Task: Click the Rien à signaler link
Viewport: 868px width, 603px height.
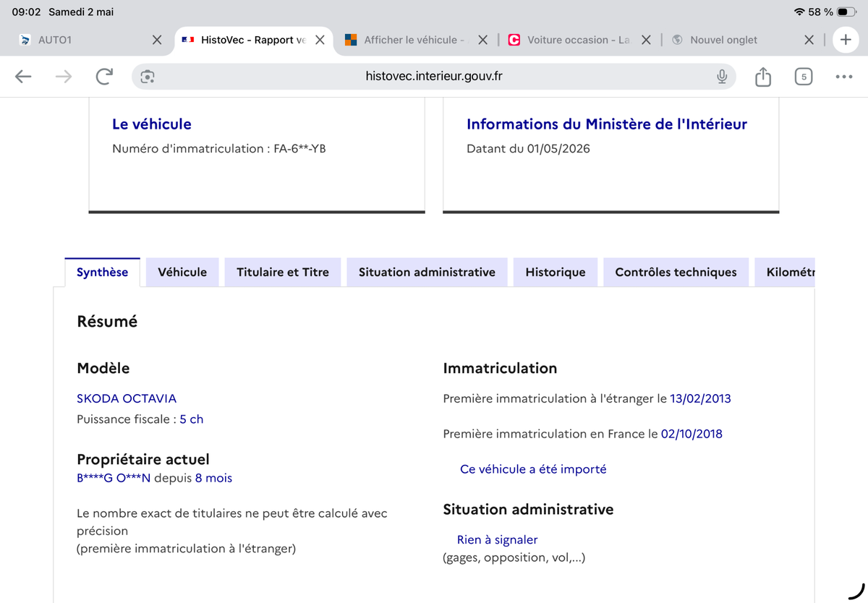Action: coord(498,539)
